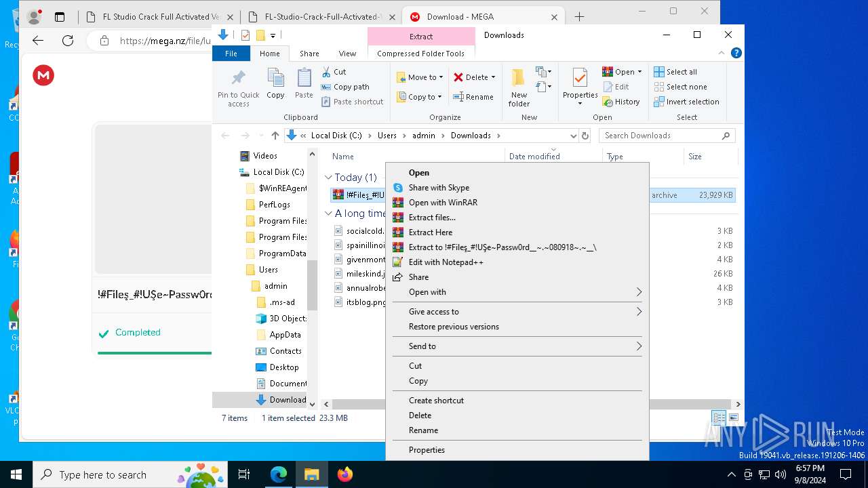The image size is (868, 488).
Task: Expand the Give access to submenu
Action: (x=517, y=312)
